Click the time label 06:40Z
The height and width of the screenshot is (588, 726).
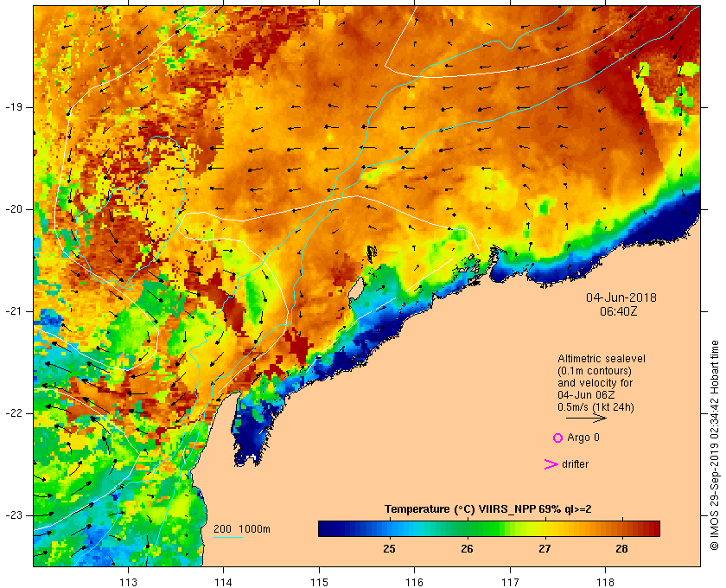618,311
